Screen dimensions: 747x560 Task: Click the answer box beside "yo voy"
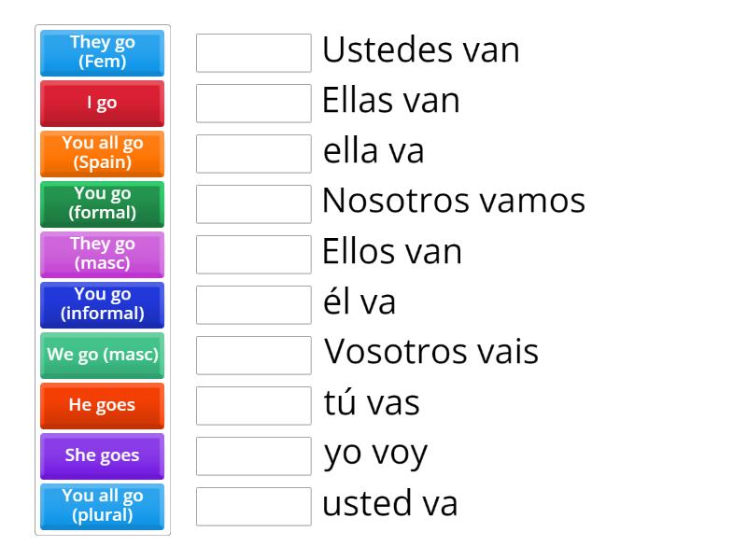point(253,456)
